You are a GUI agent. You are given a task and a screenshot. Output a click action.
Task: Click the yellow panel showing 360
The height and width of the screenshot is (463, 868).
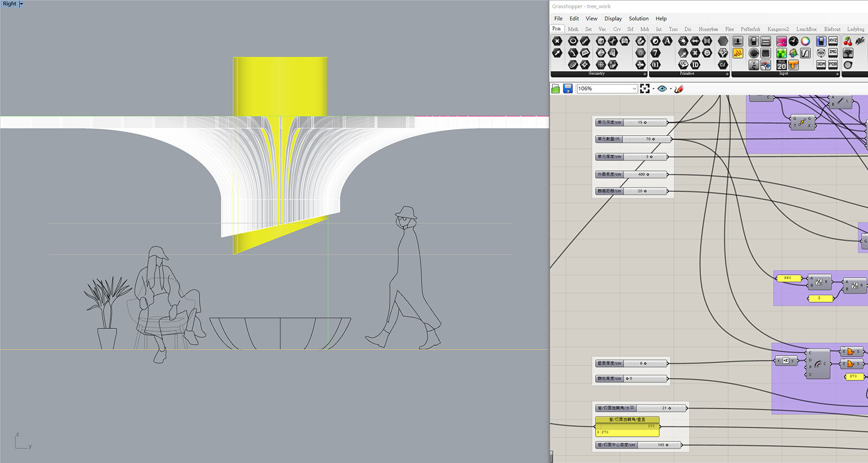click(788, 278)
